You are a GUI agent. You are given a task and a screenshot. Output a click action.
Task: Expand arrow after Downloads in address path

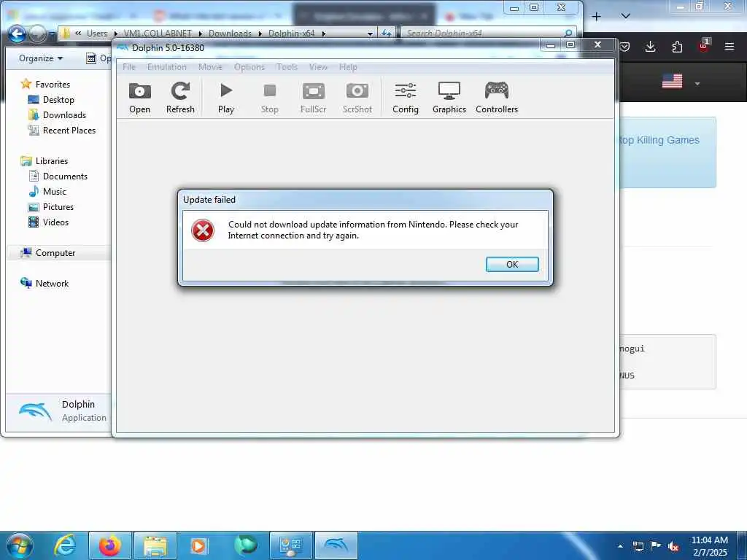[x=260, y=34]
